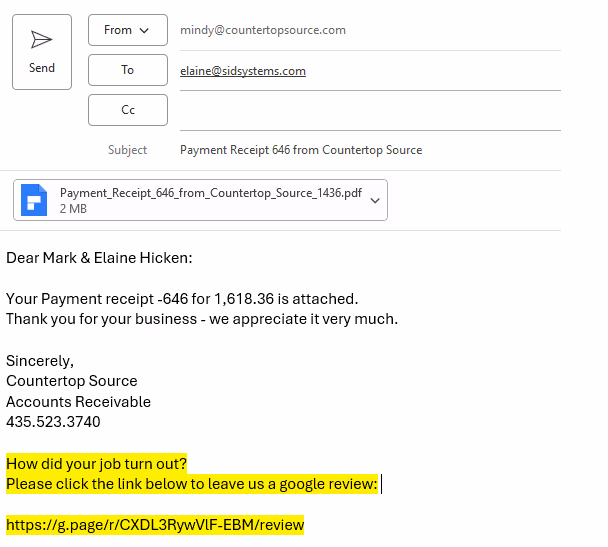Open the From address dropdown
Viewport: 608px width, 547px height.
click(x=128, y=30)
